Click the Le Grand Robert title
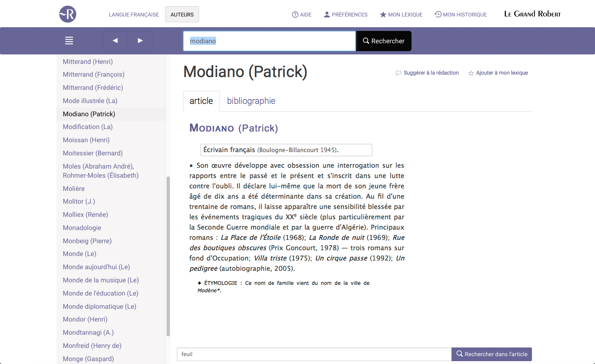Image resolution: width=595 pixels, height=364 pixels. [532, 14]
